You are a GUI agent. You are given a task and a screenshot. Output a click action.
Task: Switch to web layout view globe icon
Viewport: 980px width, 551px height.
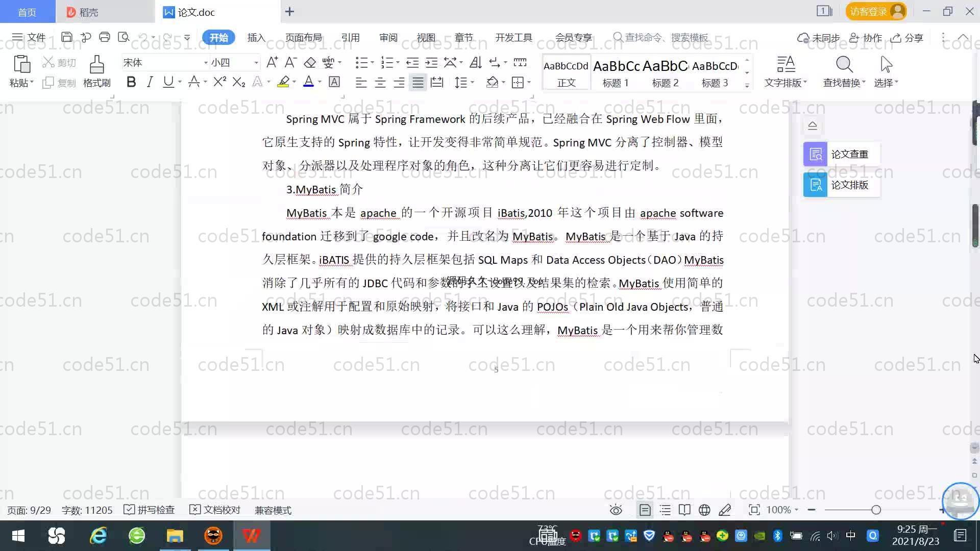pos(704,510)
